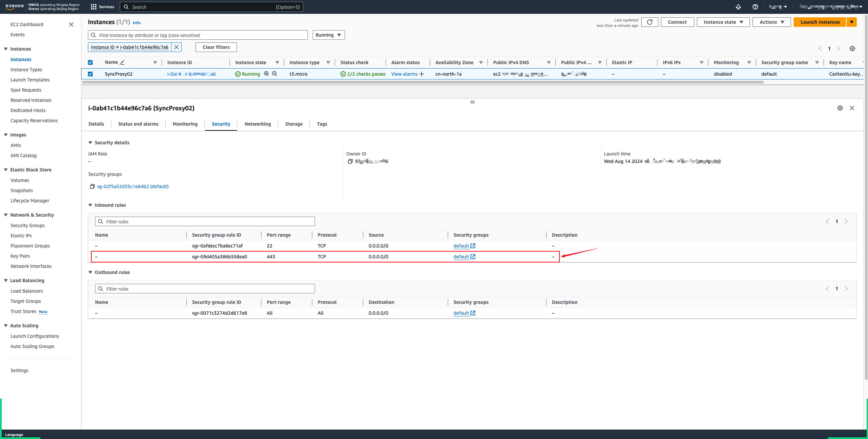The width and height of the screenshot is (868, 439).
Task: Uncheck the SyncProxy02 row checkbox
Action: point(90,74)
